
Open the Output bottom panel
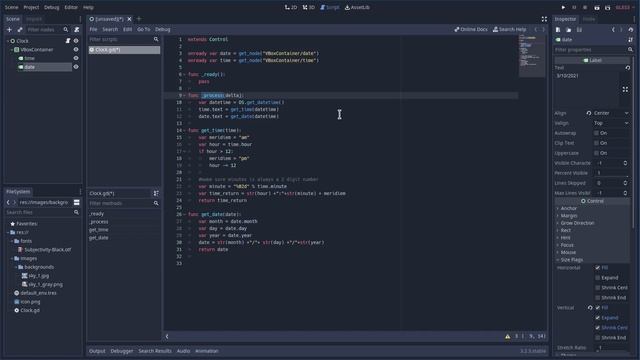pos(97,351)
